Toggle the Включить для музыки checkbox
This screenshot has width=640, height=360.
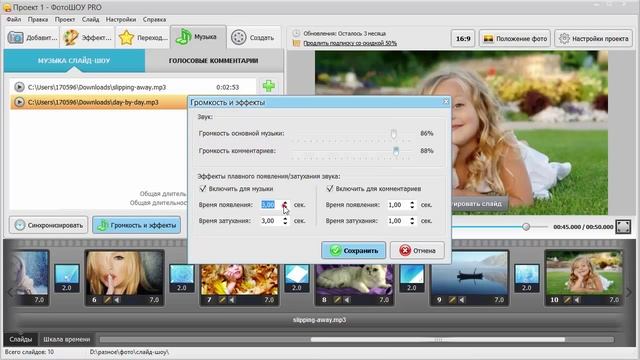203,189
